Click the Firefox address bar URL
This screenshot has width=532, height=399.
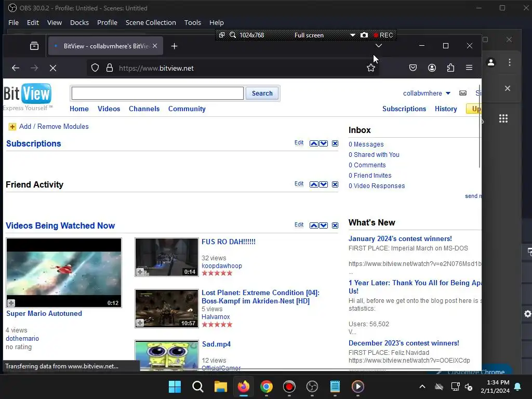[x=156, y=68]
